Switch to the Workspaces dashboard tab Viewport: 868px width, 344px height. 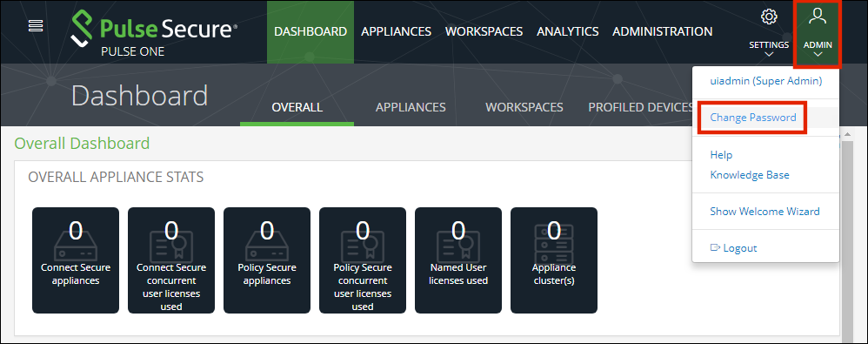pyautogui.click(x=524, y=107)
